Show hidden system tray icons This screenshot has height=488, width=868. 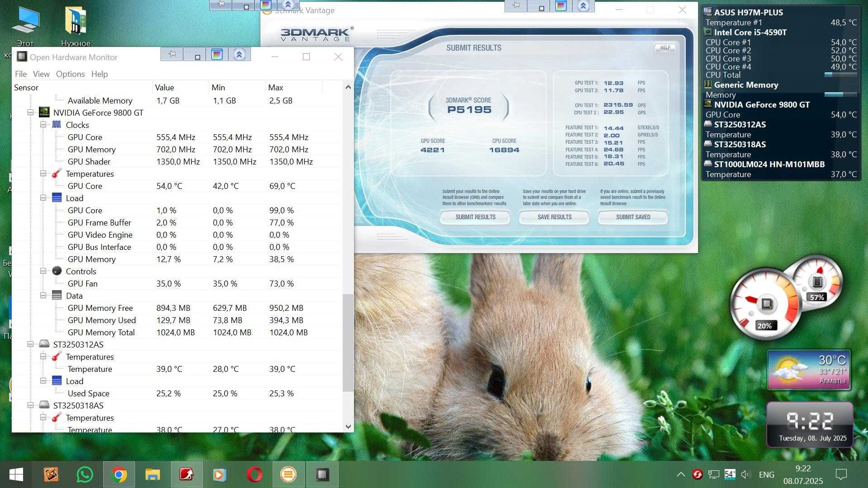[x=681, y=474]
